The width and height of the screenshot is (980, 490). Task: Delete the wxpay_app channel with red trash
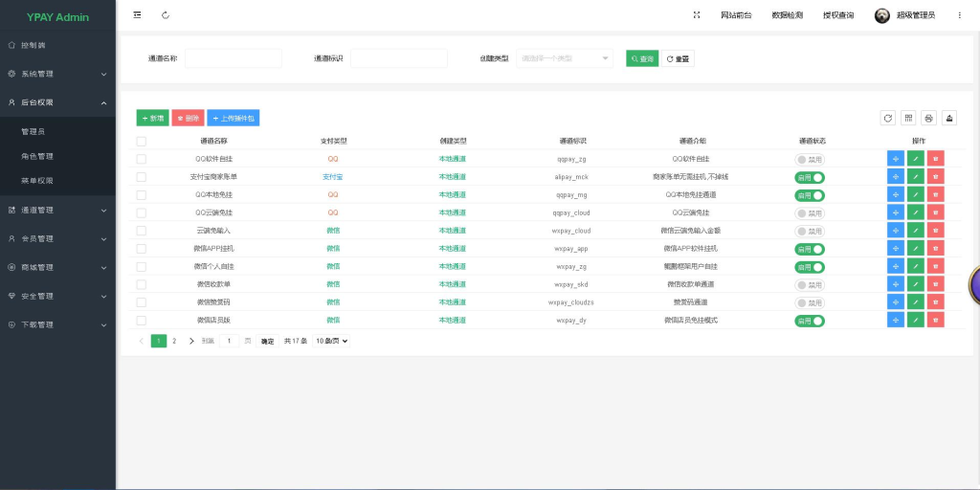pyautogui.click(x=936, y=248)
